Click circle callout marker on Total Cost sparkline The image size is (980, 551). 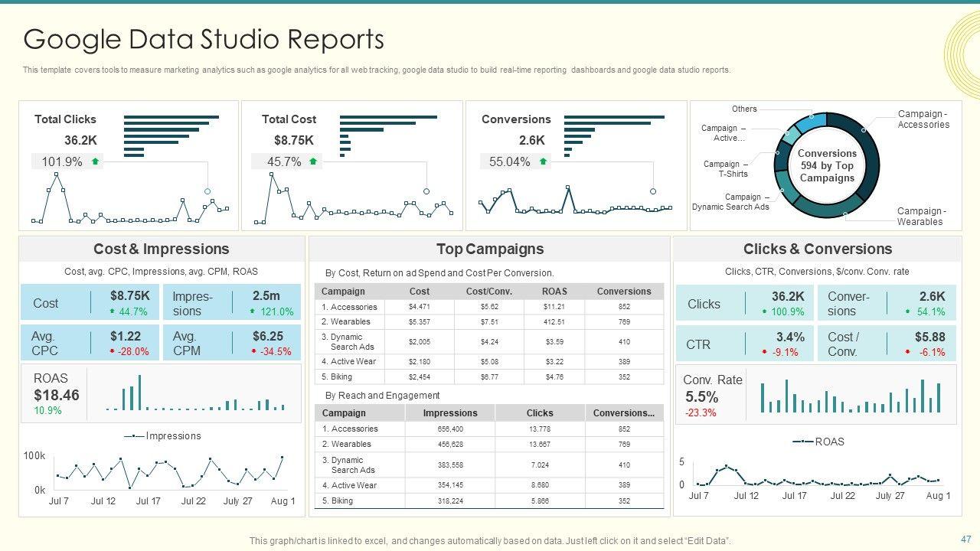coord(426,191)
